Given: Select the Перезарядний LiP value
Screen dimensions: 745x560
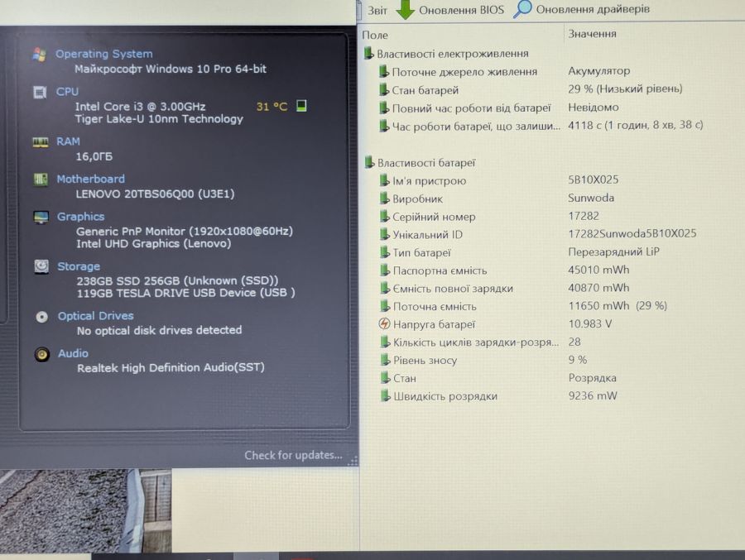Looking at the screenshot, I should point(614,251).
